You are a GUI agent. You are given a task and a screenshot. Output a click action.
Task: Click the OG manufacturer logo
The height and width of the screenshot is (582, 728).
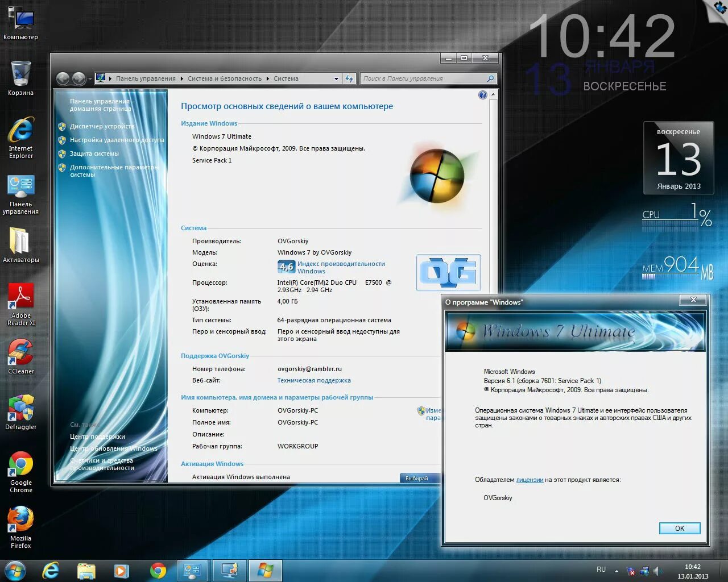click(448, 272)
